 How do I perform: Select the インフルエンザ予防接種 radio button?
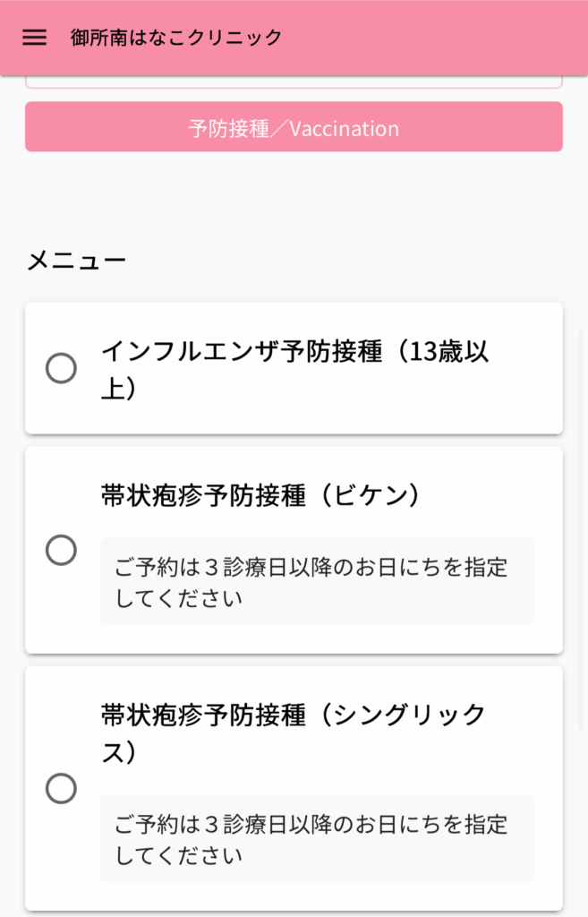coord(61,368)
